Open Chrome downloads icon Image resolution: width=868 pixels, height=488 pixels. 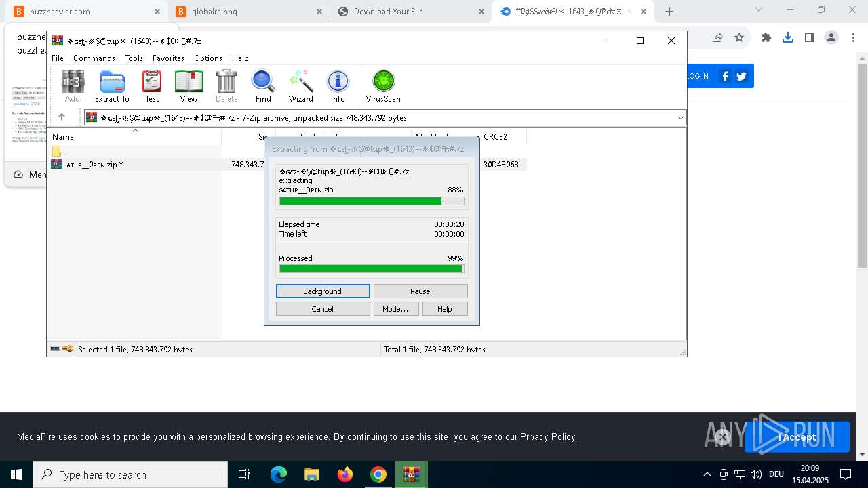coord(787,38)
